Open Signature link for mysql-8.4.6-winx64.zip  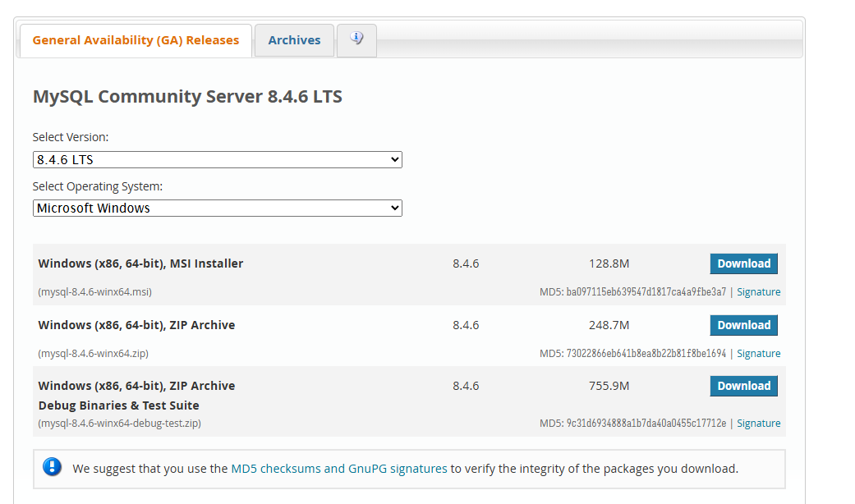[x=758, y=354]
